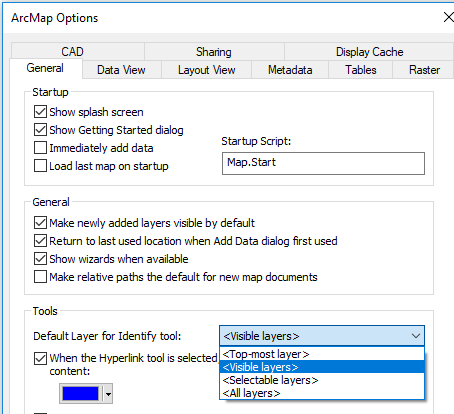Screen dimensions: 454x414
Task: Enable Immediately add data
Action: [x=40, y=148]
